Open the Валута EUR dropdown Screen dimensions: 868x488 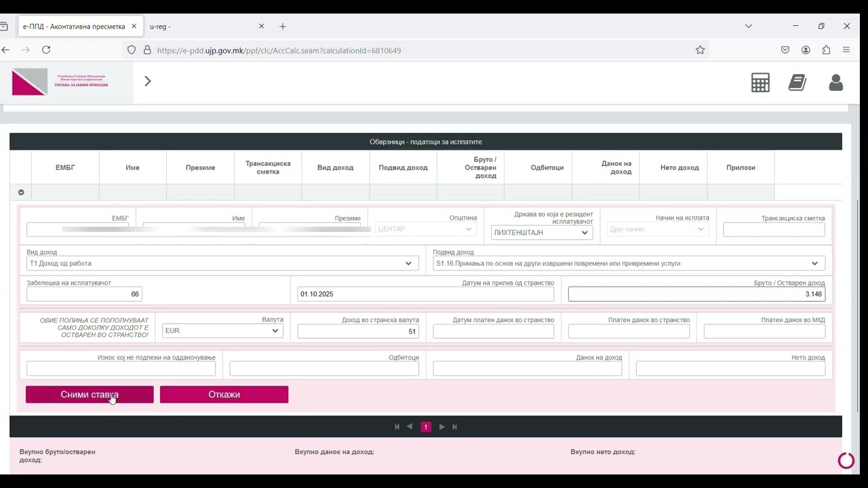click(222, 331)
